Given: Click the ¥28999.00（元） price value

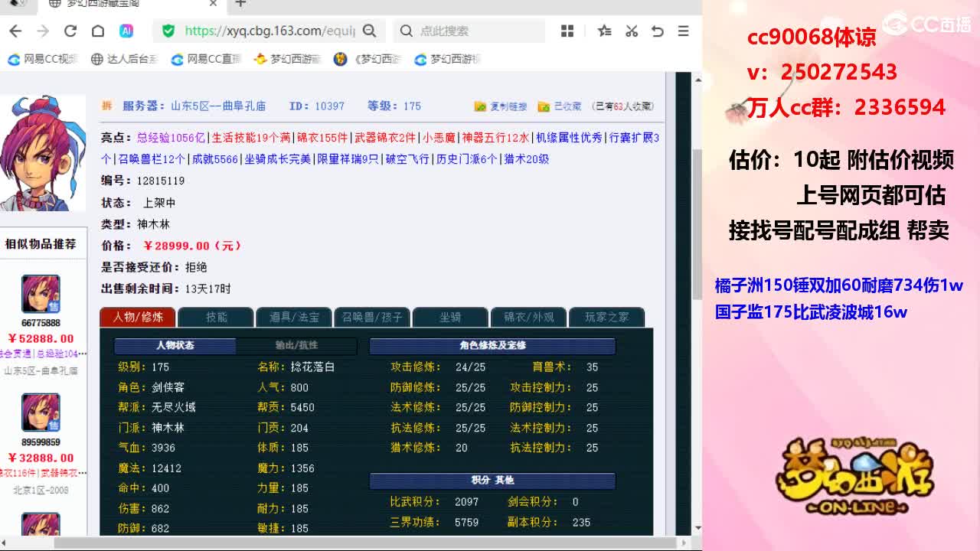Looking at the screenshot, I should point(192,246).
